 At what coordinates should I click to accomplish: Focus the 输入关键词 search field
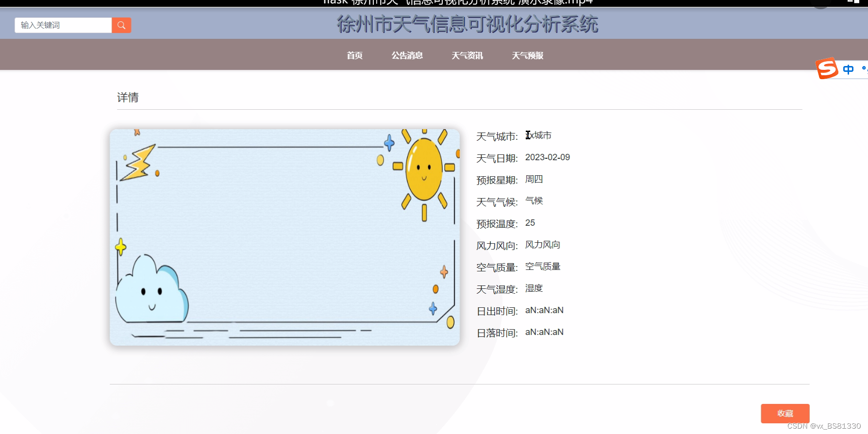[x=63, y=25]
